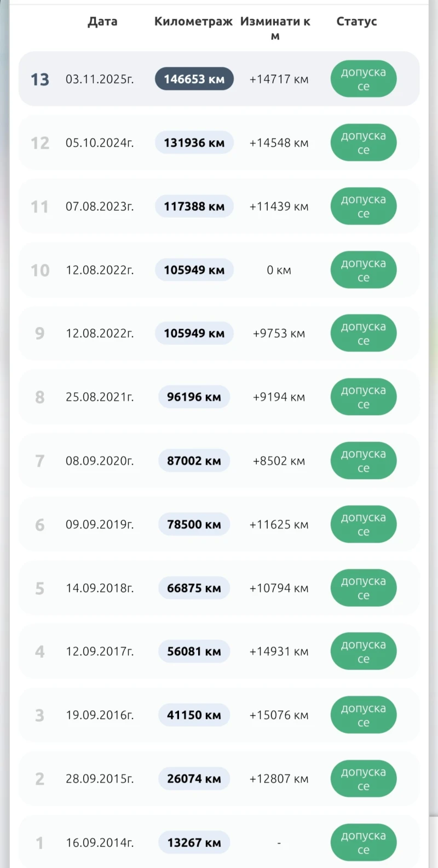Select the 66875 км mileage badge
The width and height of the screenshot is (438, 868).
tap(194, 588)
